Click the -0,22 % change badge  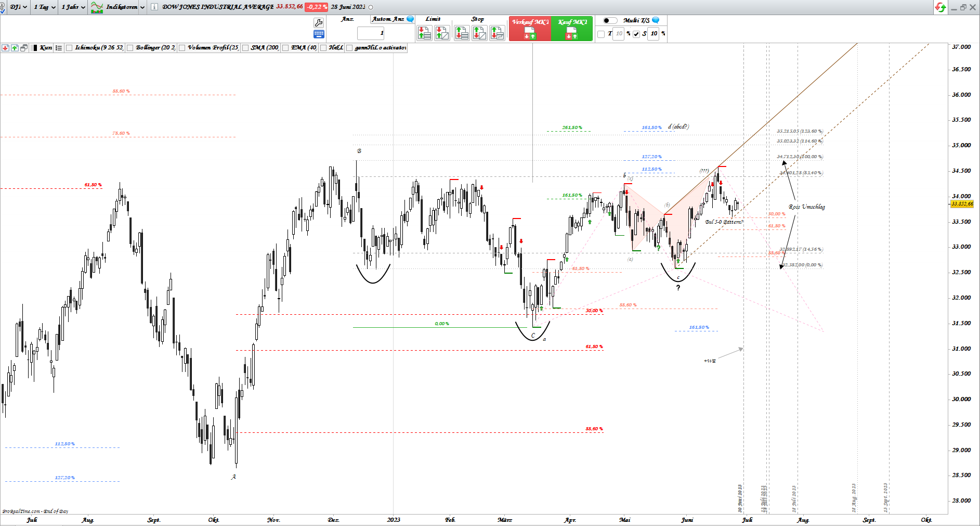[316, 7]
